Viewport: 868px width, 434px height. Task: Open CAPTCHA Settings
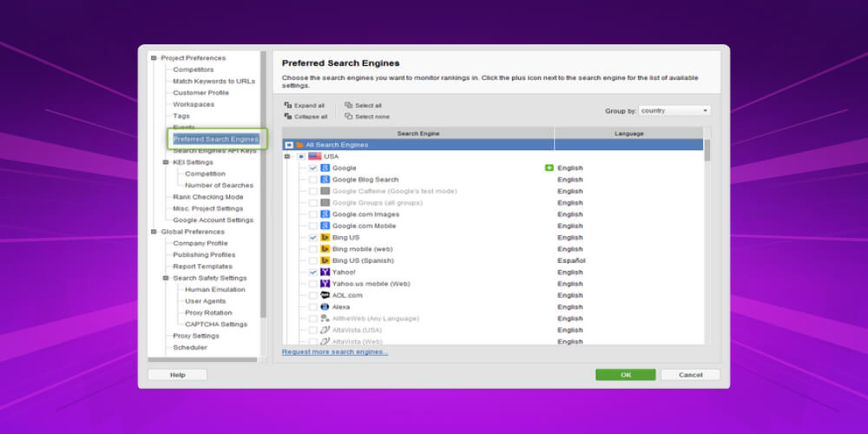216,325
